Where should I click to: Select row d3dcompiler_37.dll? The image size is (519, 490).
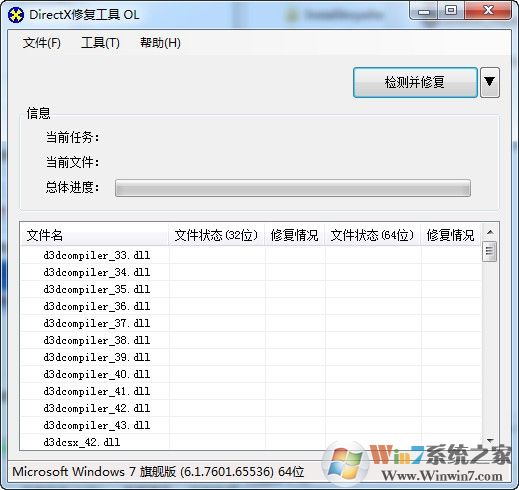[x=251, y=323]
